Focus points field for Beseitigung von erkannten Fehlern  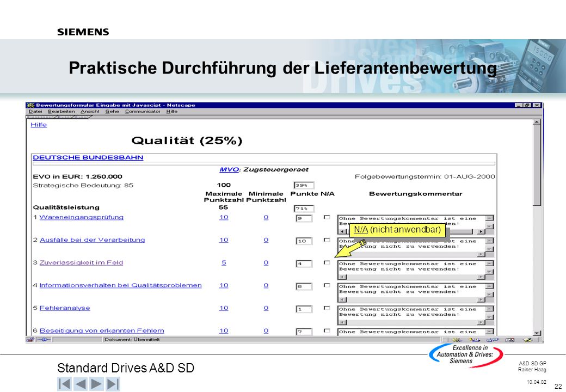point(304,332)
